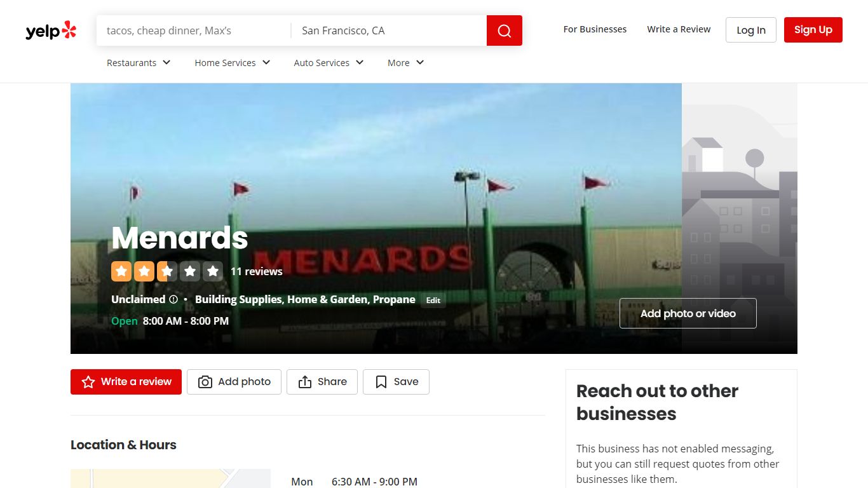Expand the Restaurants dropdown
This screenshot has height=488, width=868.
139,63
